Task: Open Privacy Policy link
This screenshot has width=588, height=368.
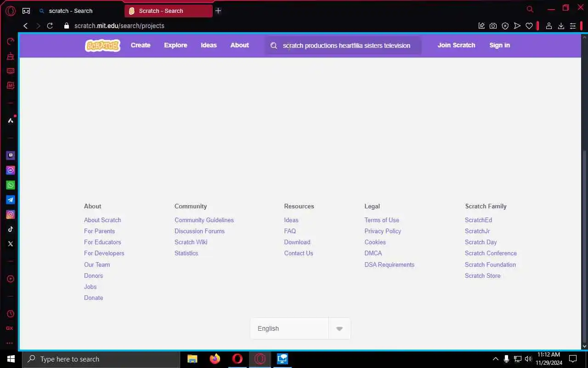Action: click(x=383, y=231)
